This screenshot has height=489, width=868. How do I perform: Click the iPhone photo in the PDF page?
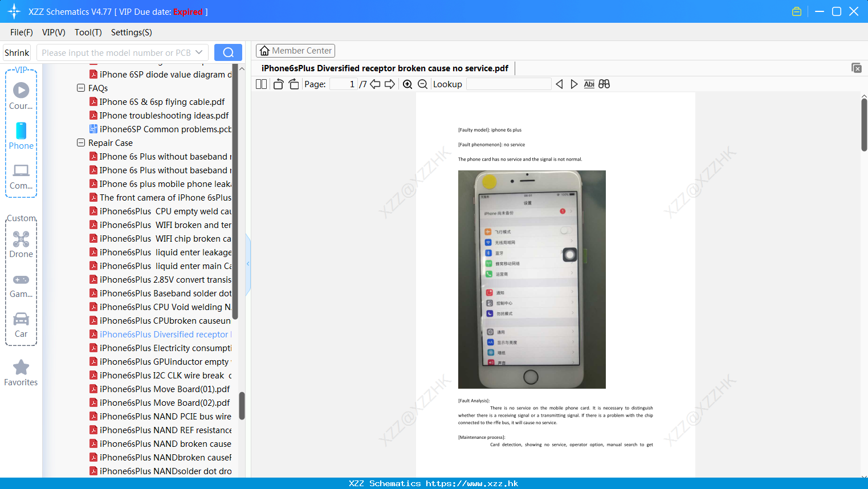(x=532, y=279)
